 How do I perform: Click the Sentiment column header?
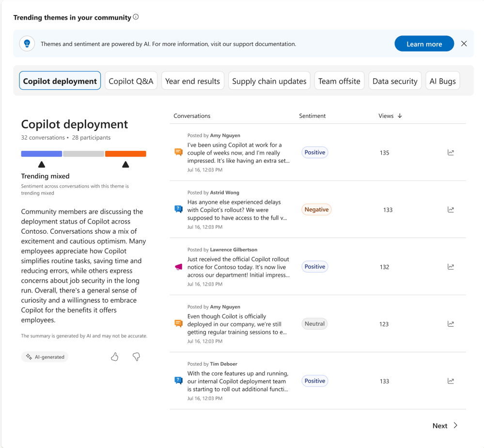coord(312,115)
